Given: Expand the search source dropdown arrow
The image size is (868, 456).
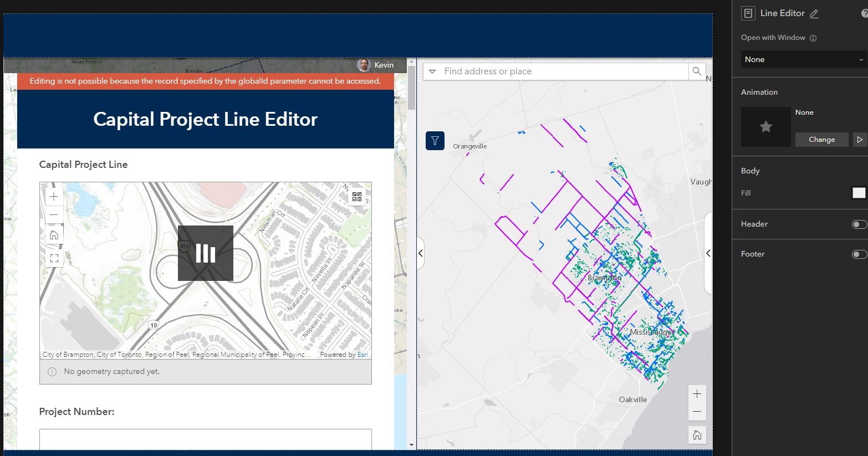Looking at the screenshot, I should point(433,71).
